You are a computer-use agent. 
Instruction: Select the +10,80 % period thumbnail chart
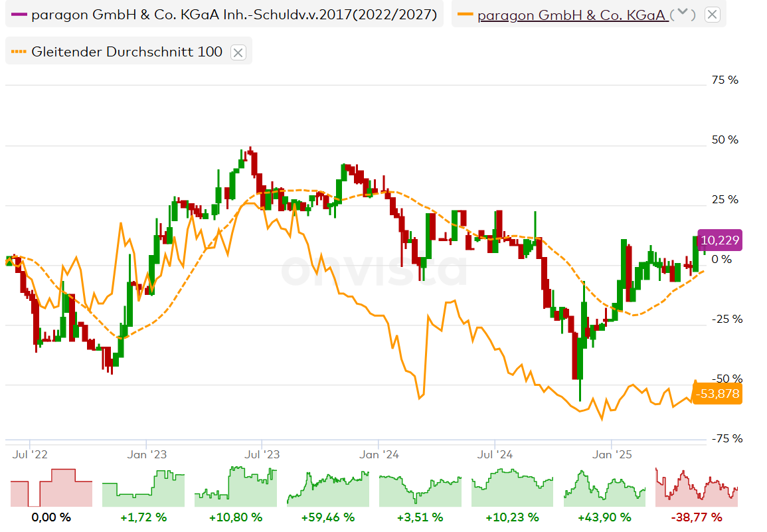coord(236,487)
